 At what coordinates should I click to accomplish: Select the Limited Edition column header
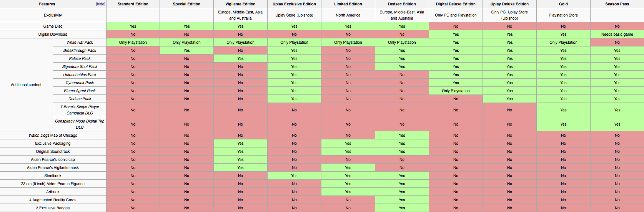click(348, 4)
